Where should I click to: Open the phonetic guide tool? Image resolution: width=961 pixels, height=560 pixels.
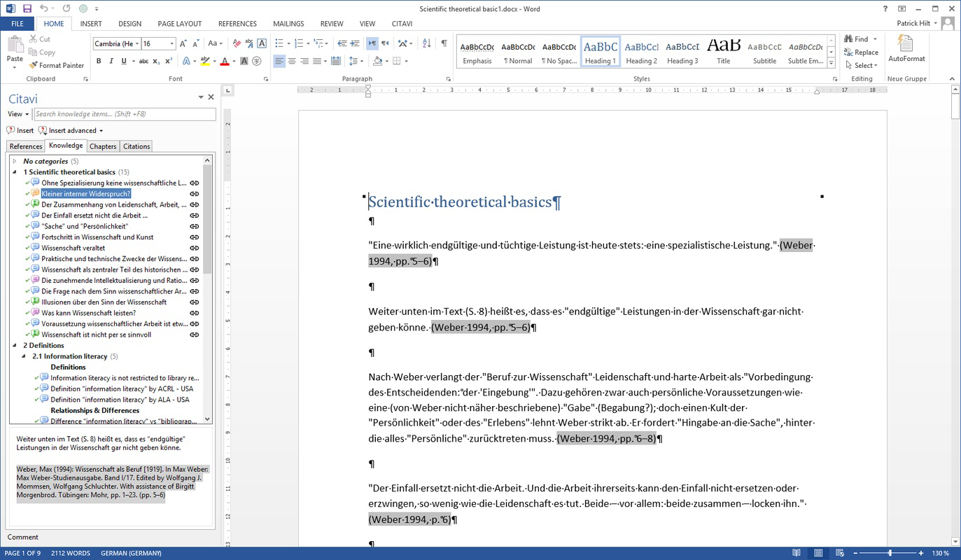coord(250,43)
